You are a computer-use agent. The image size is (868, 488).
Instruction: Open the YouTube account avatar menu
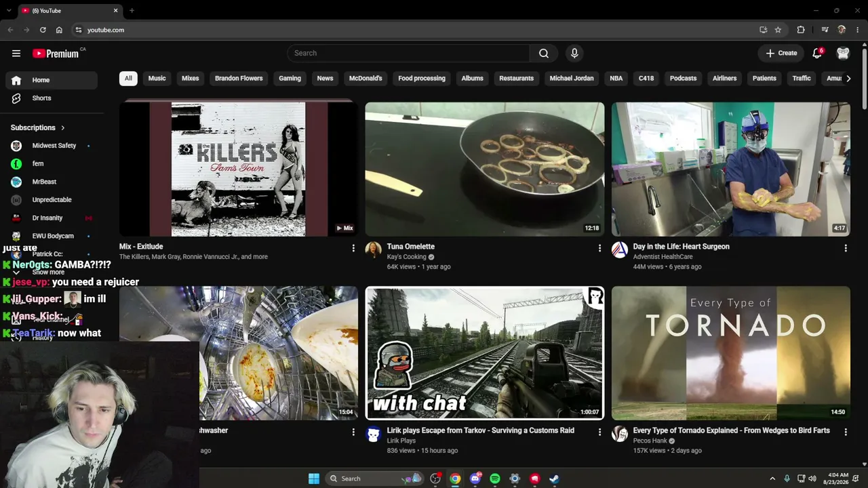click(x=843, y=54)
